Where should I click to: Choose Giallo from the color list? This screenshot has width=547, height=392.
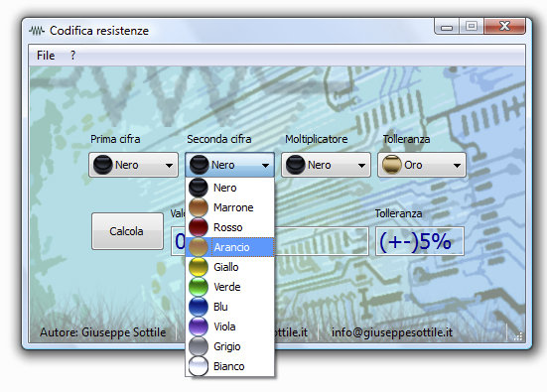[230, 267]
